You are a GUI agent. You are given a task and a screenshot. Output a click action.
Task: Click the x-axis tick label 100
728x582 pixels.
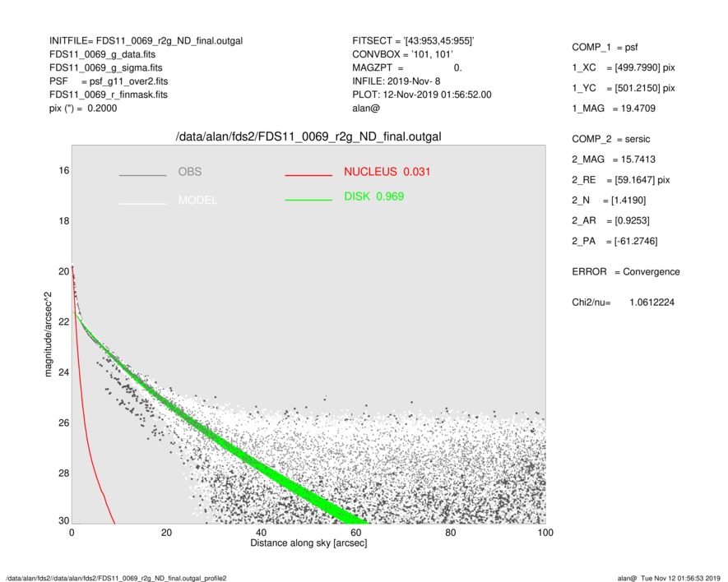point(545,533)
